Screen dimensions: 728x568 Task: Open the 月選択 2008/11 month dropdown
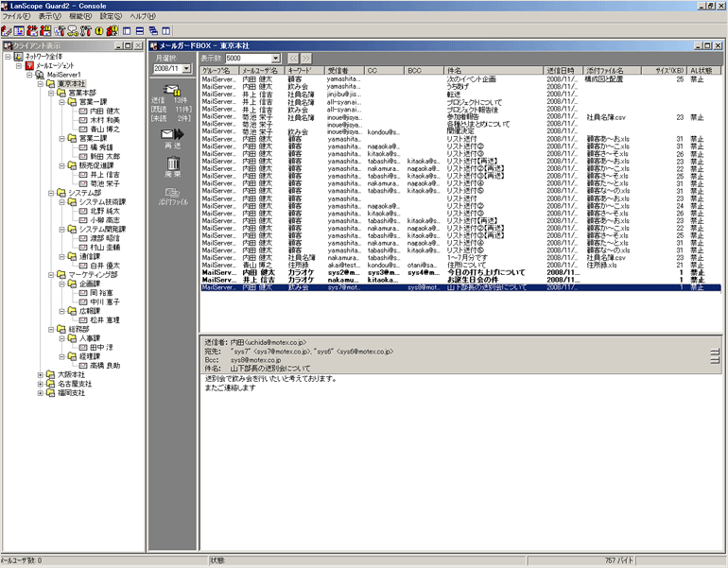[x=186, y=68]
